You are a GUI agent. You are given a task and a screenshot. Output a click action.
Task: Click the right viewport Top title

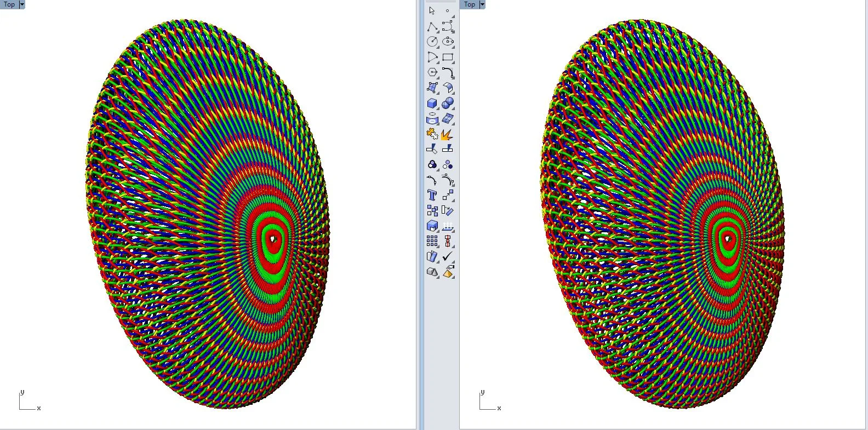click(470, 4)
